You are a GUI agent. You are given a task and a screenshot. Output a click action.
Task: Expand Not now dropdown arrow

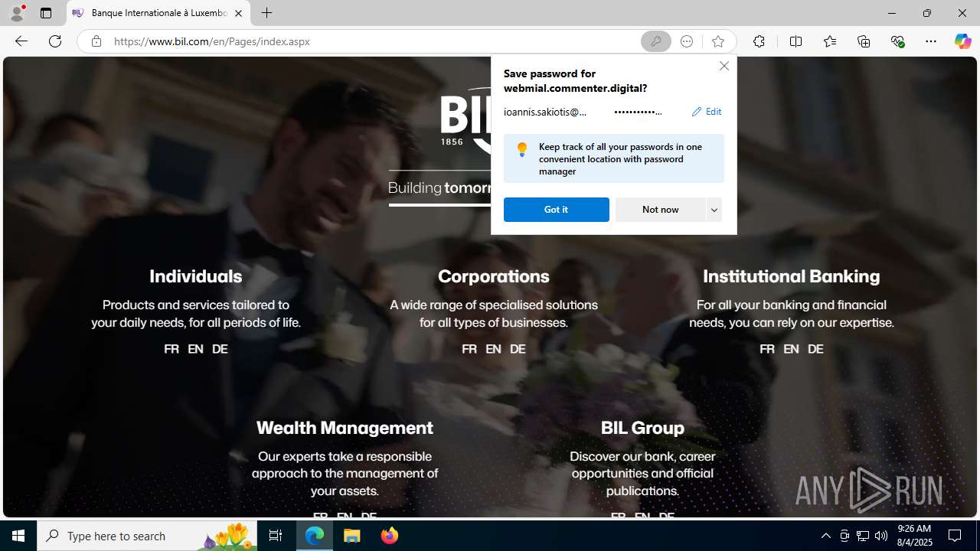coord(714,210)
